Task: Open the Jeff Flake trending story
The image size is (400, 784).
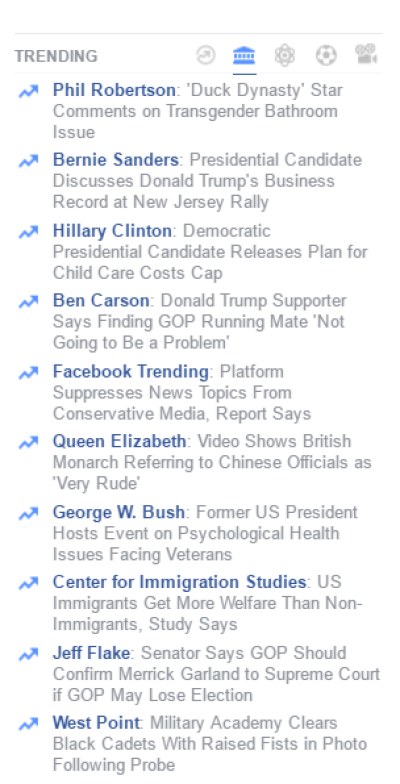Action: 91,653
